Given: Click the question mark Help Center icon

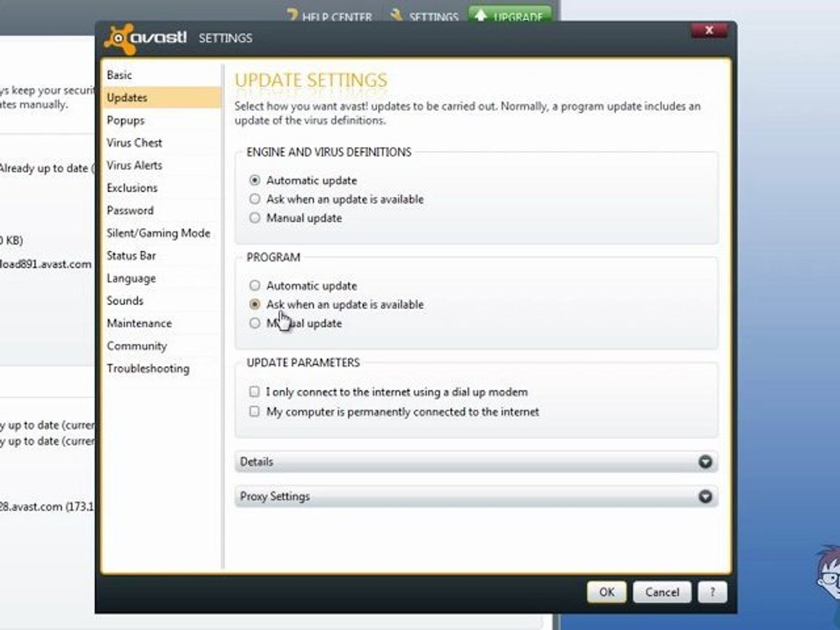Looking at the screenshot, I should coord(292,15).
